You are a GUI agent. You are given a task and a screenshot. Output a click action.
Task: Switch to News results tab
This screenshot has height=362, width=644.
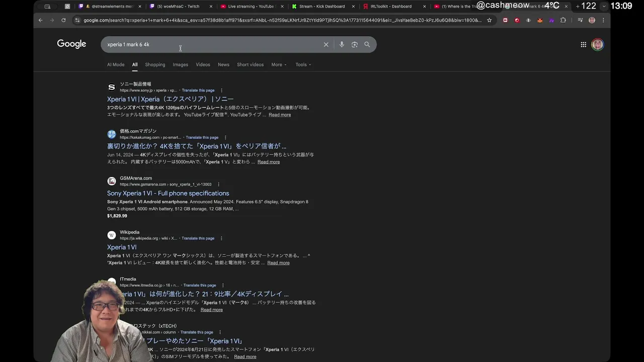point(223,64)
